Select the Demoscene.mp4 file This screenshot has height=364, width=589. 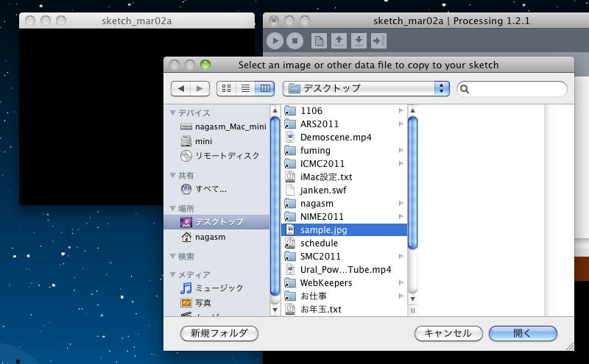click(344, 138)
